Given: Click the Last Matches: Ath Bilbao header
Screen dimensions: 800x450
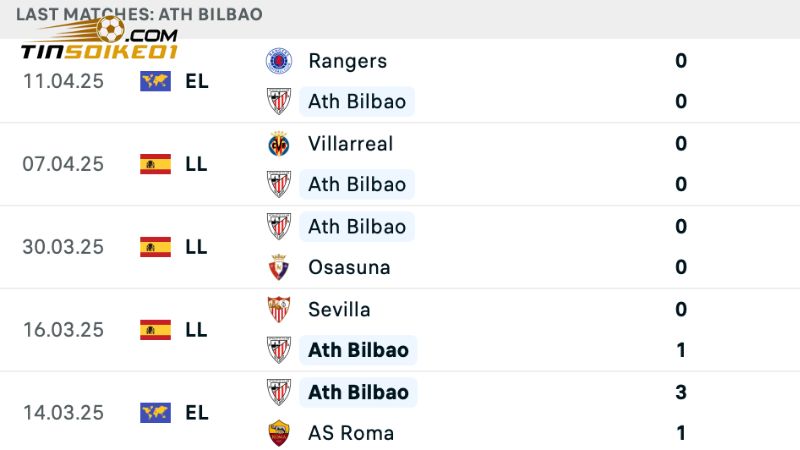Looking at the screenshot, I should point(139,14).
